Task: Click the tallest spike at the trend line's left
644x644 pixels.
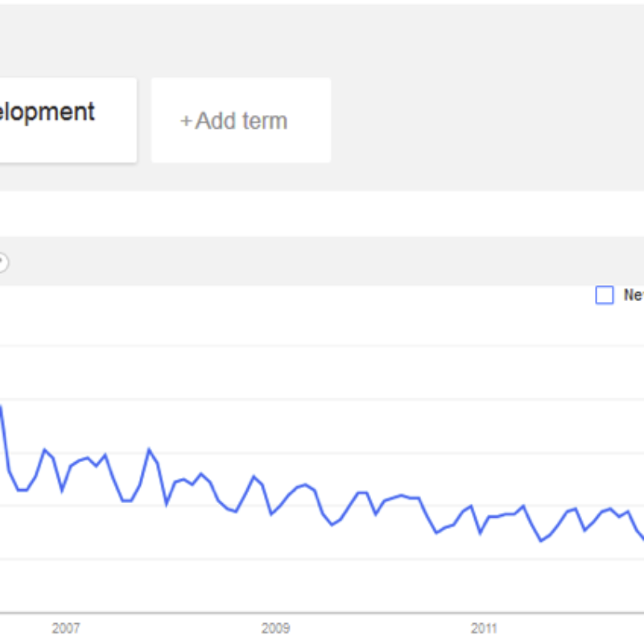Action: pos(2,407)
